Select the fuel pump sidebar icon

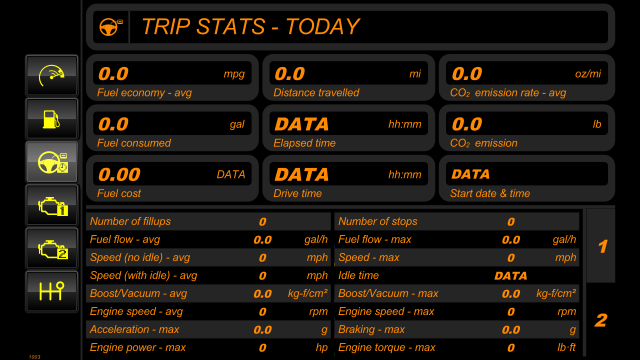point(51,119)
